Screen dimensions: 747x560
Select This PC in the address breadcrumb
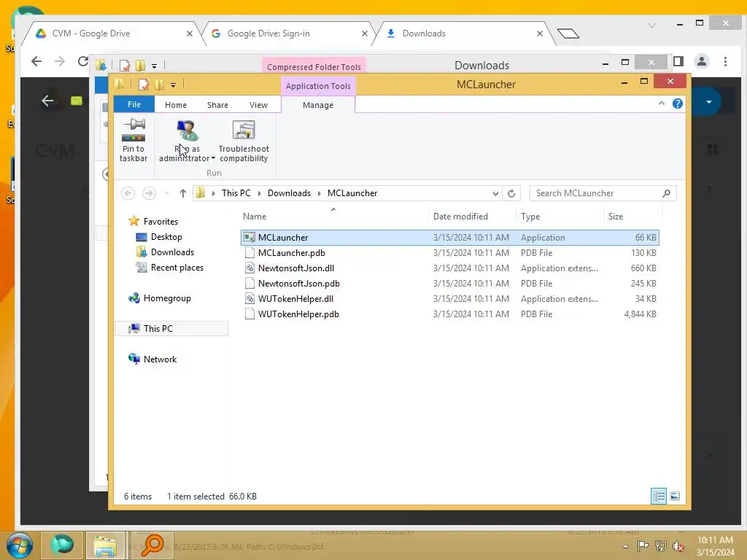tap(236, 192)
